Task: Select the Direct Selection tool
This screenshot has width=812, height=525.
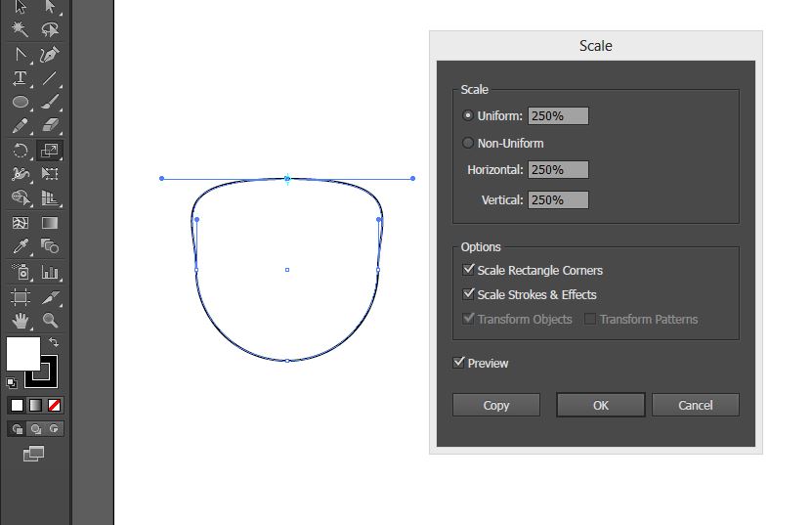Action: pyautogui.click(x=50, y=6)
